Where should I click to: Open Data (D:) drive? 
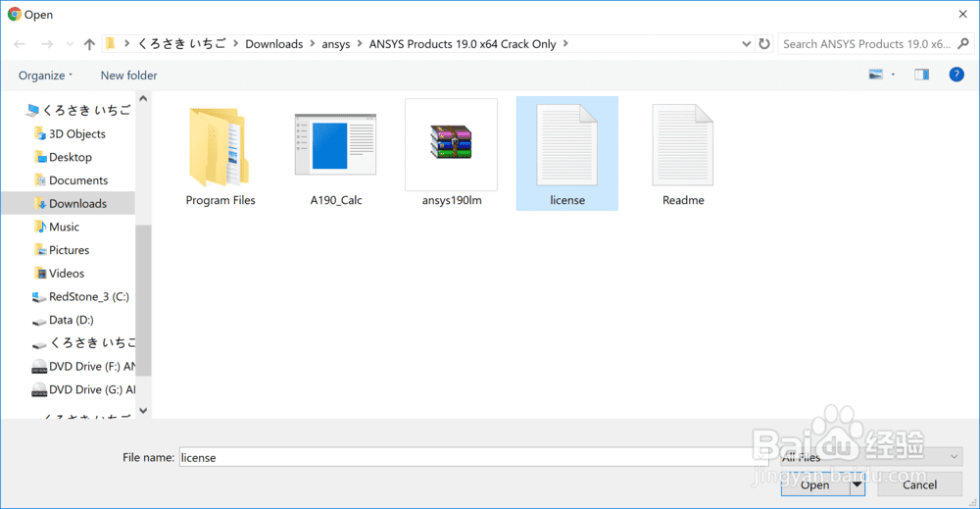71,320
